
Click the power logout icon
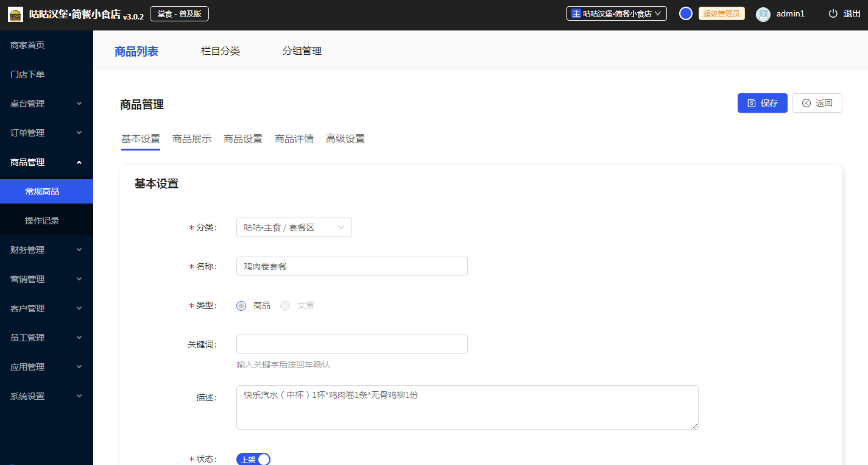click(833, 13)
